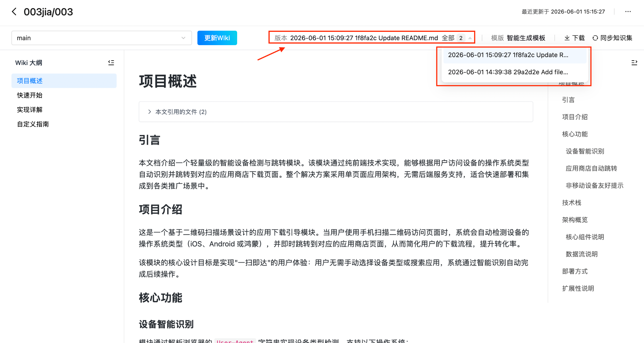Open the three-dot more options menu
The image size is (644, 343).
click(628, 12)
